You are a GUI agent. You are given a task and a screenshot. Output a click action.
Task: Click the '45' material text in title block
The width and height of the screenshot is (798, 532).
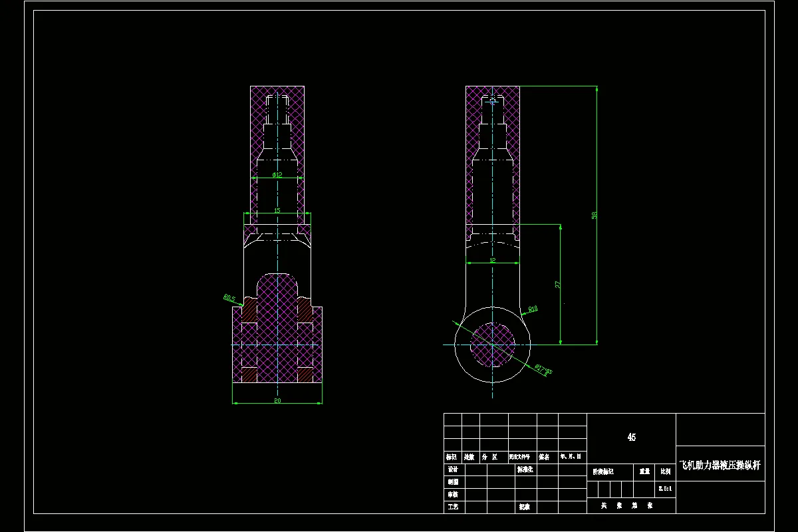pyautogui.click(x=631, y=438)
